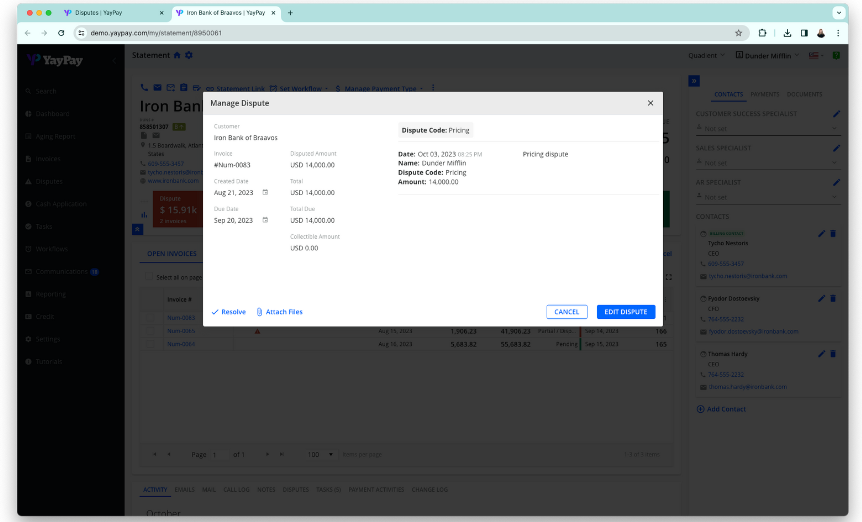862x522 pixels.
Task: Check the Select all on page checkbox
Action: point(148,277)
